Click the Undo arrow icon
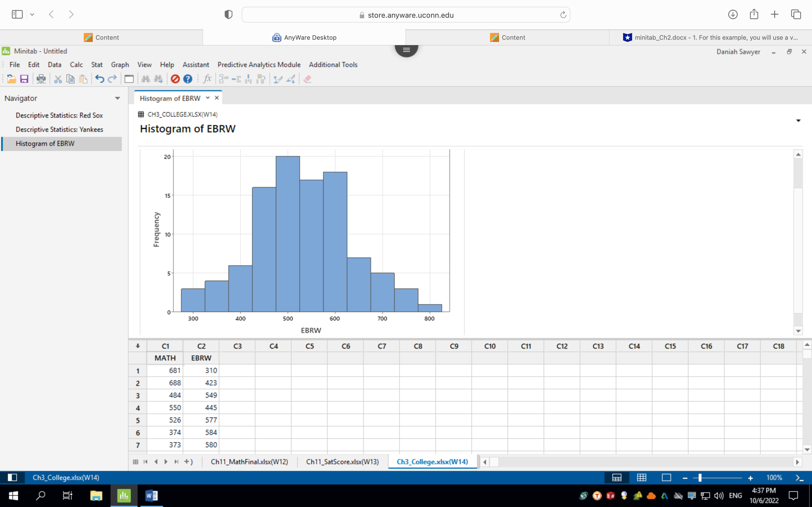The width and height of the screenshot is (812, 507). click(x=99, y=79)
